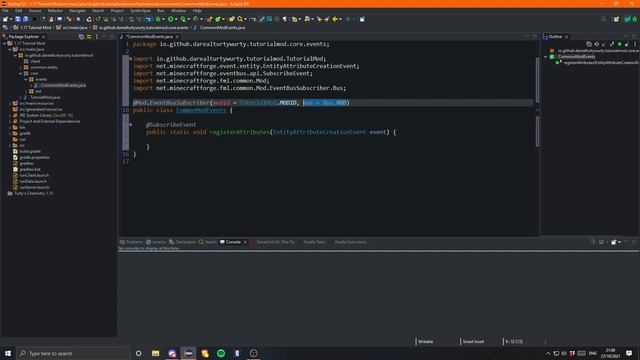Screen dimensions: 640x360
Task: Open the Project menu
Action: [x=117, y=11]
